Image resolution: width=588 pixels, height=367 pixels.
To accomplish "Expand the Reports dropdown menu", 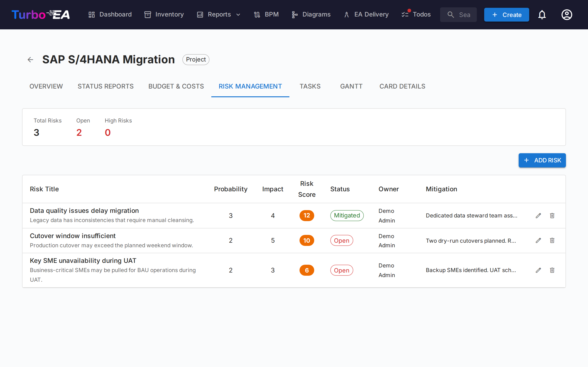I will (219, 14).
